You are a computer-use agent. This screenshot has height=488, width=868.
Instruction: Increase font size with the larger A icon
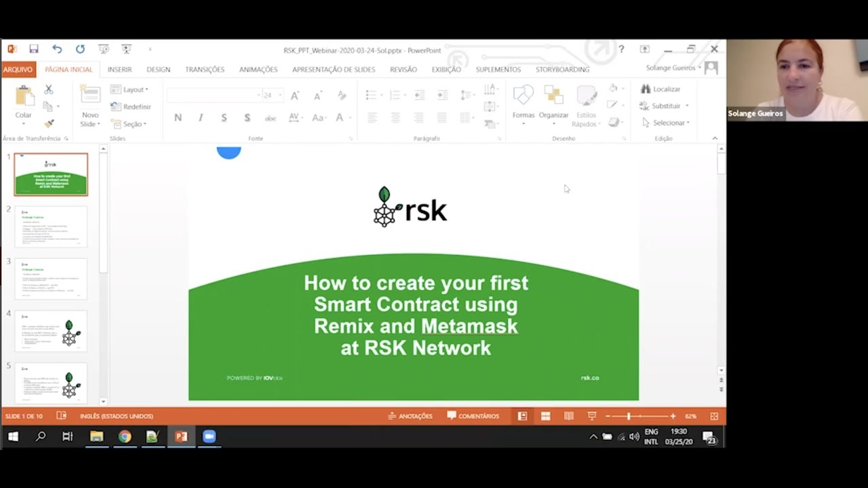point(295,96)
